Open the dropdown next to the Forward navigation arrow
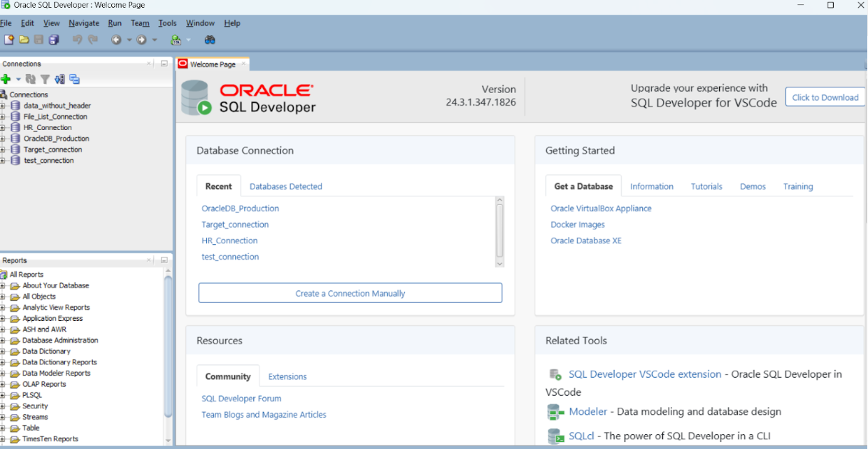The height and width of the screenshot is (449, 868). pos(154,39)
